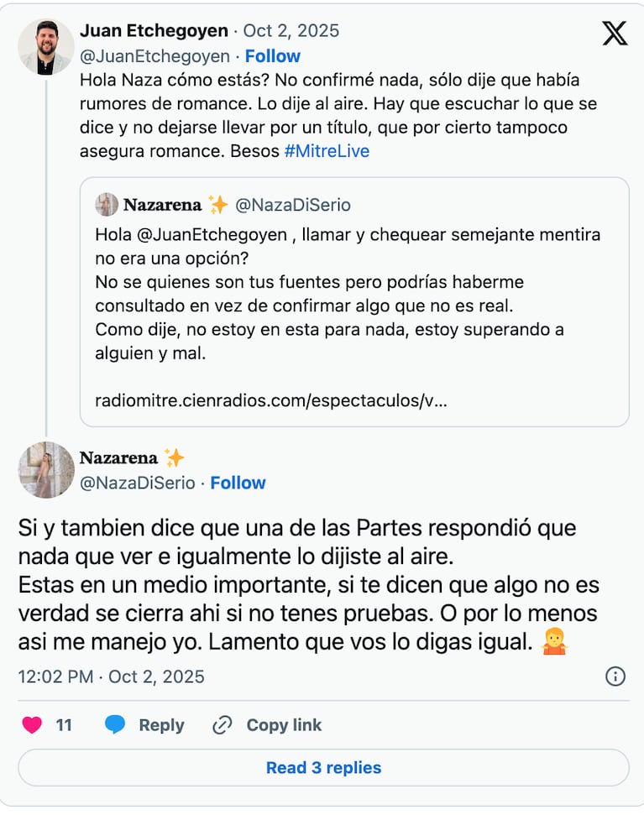Open the Oct 2, 2025 date beside Juan's name
This screenshot has height=815, width=644.
coord(291,31)
